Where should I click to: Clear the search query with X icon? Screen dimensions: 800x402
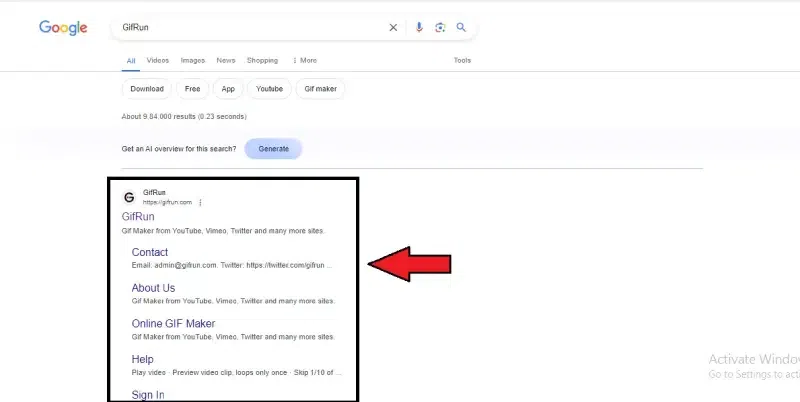point(393,28)
